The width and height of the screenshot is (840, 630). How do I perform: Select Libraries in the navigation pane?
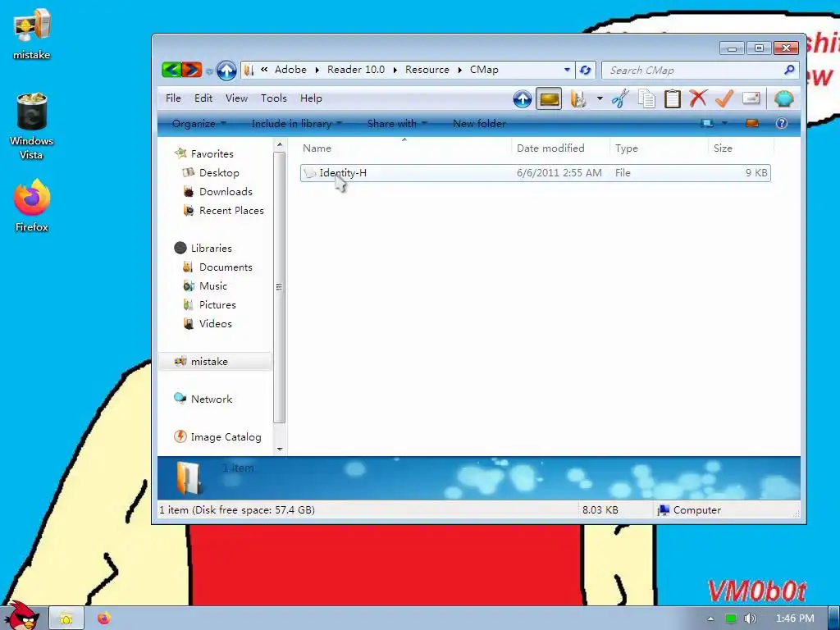pos(211,248)
